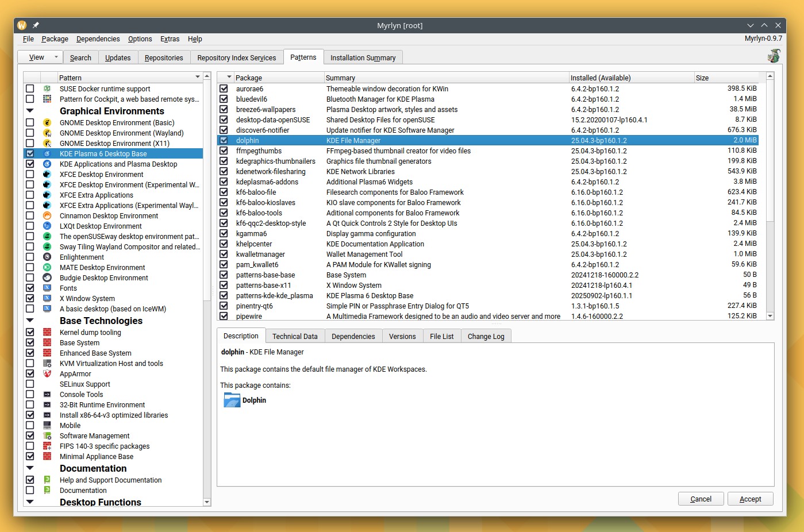Click the pin icon in the title bar
The height and width of the screenshot is (532, 804).
(x=36, y=25)
